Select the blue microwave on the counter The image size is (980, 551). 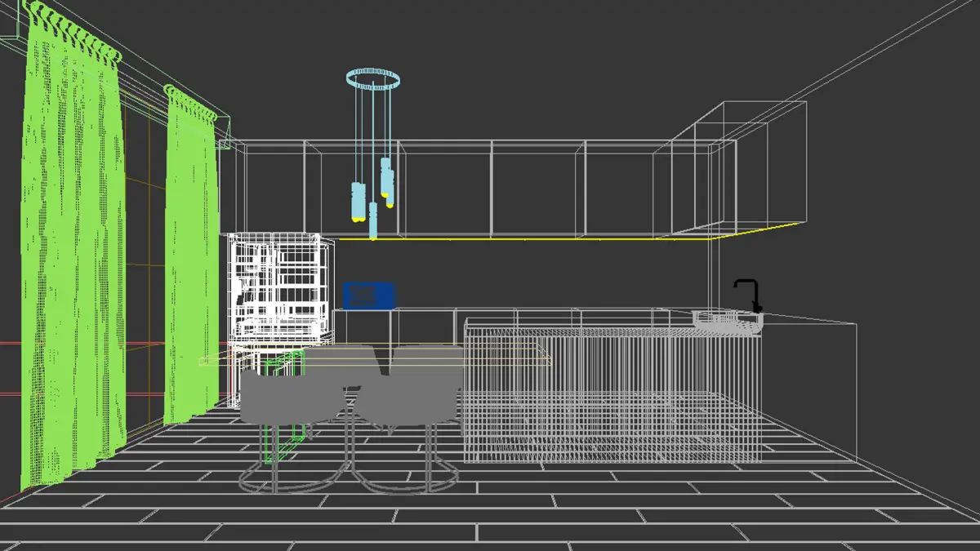[x=369, y=295]
